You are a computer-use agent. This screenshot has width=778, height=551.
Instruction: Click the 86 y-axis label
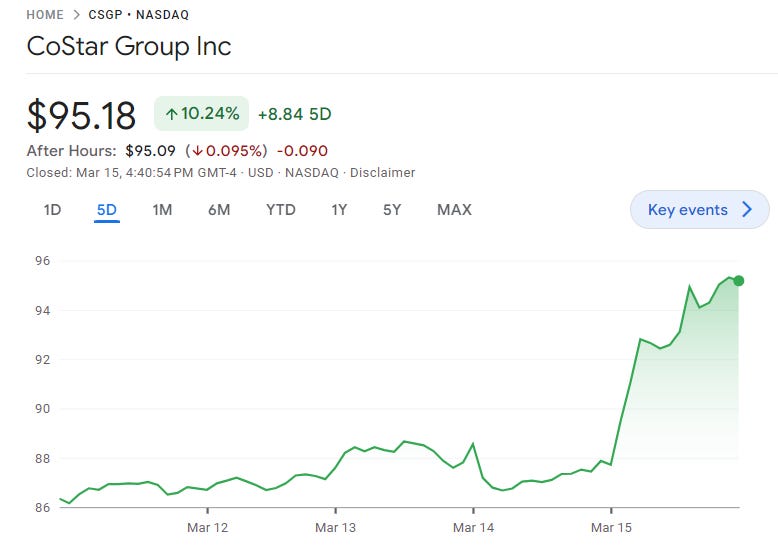click(x=43, y=507)
